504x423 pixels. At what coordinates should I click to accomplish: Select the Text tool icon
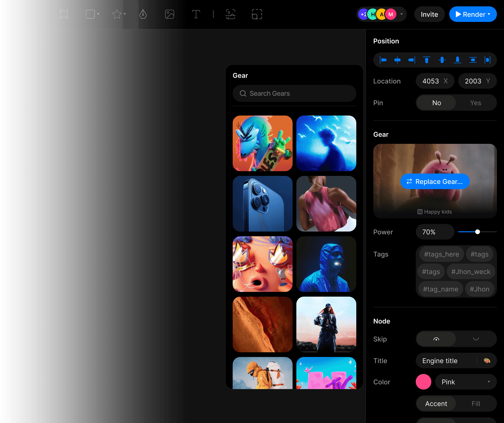tap(196, 14)
